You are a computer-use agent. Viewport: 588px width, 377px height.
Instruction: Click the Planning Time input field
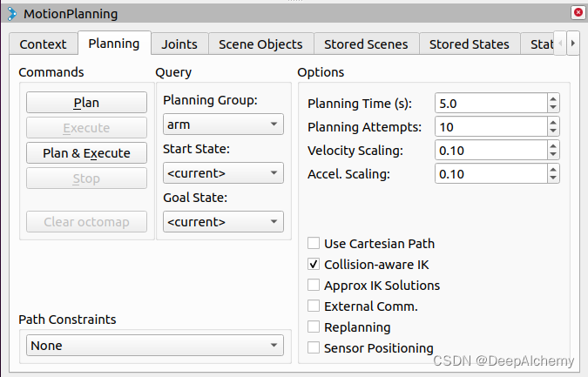[490, 103]
